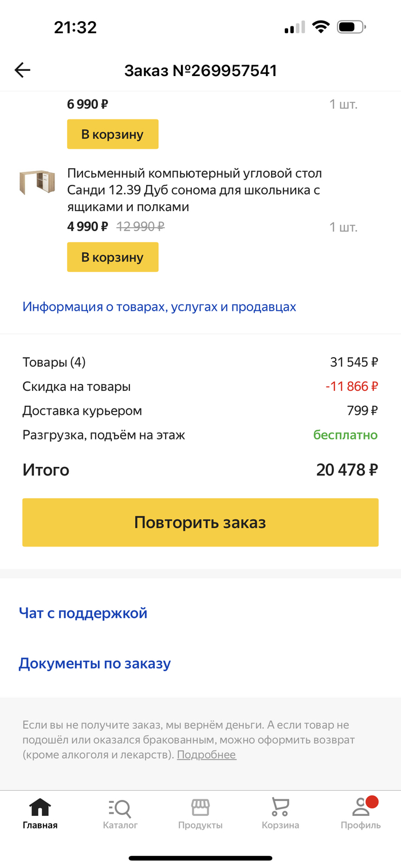Open the Корзина cart icon

280,808
